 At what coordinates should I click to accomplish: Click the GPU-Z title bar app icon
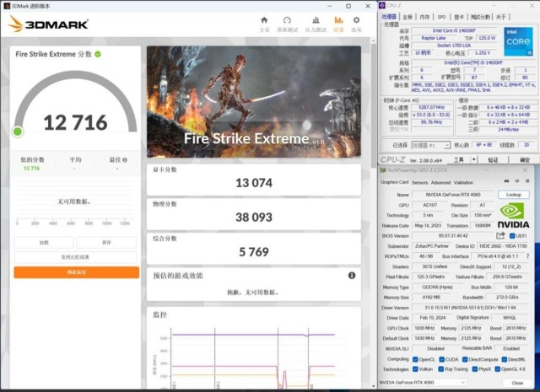[383, 170]
